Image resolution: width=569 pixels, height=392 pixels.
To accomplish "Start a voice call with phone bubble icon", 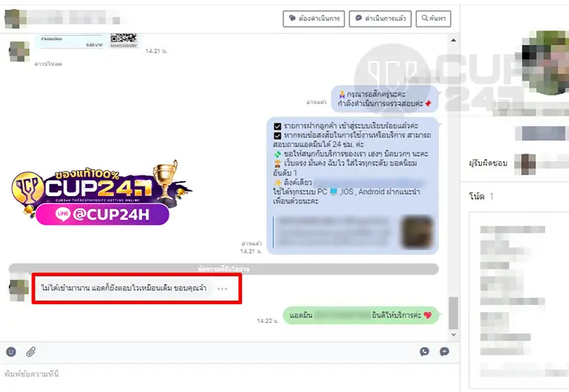I will (x=425, y=351).
